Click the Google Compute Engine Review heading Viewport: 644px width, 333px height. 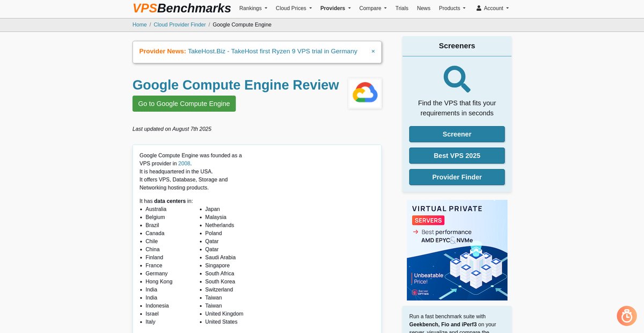coord(236,85)
